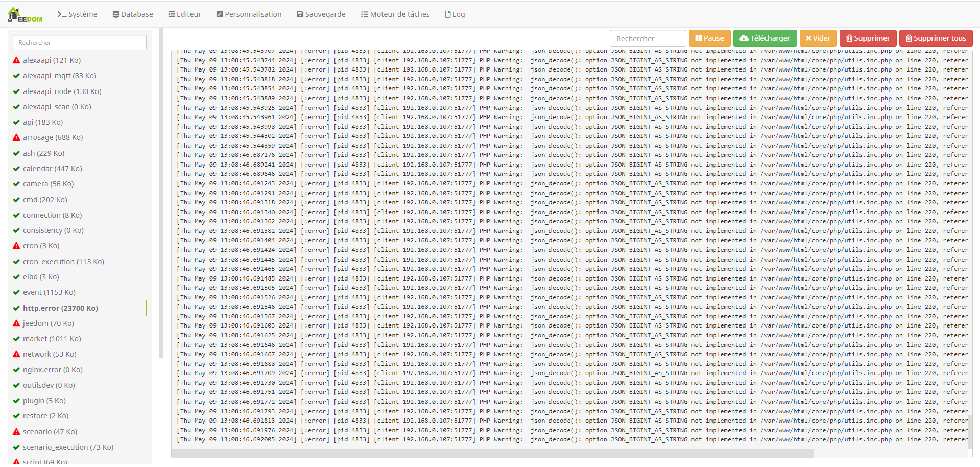This screenshot has height=467, width=980.
Task: View the consistency log
Action: (53, 230)
